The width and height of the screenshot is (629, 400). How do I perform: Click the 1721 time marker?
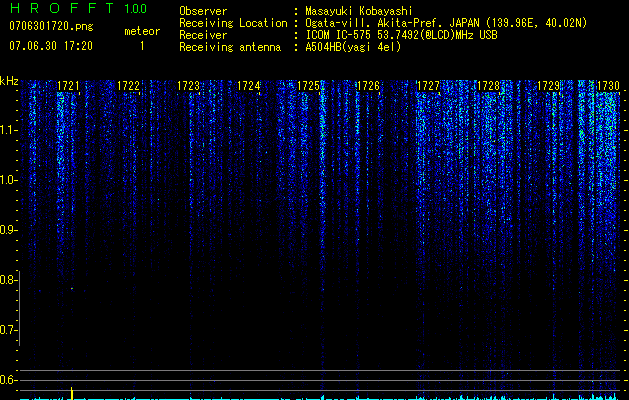click(68, 86)
